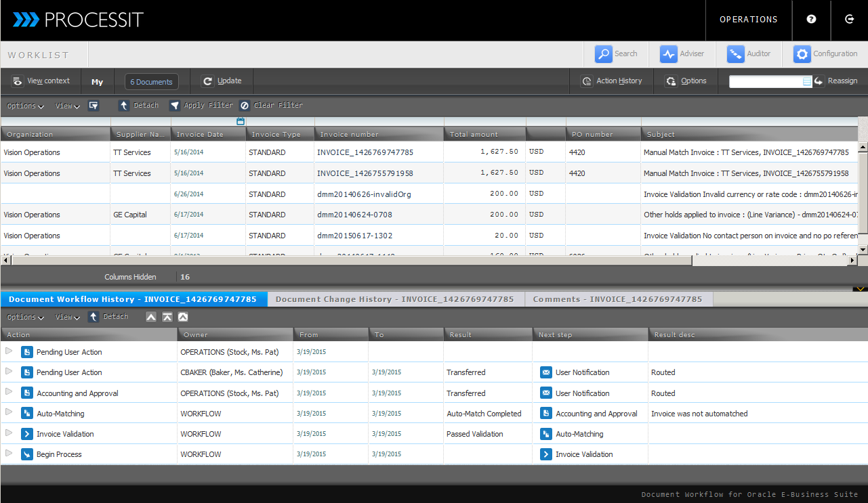Expand the first Pending User Action row
Viewport: 868px width, 503px height.
pos(9,351)
